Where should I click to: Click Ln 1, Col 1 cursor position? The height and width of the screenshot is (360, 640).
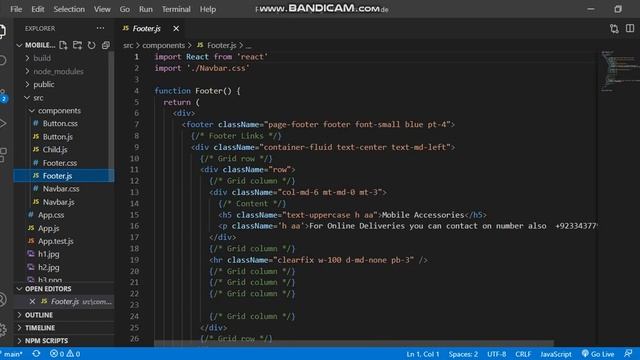(423, 354)
